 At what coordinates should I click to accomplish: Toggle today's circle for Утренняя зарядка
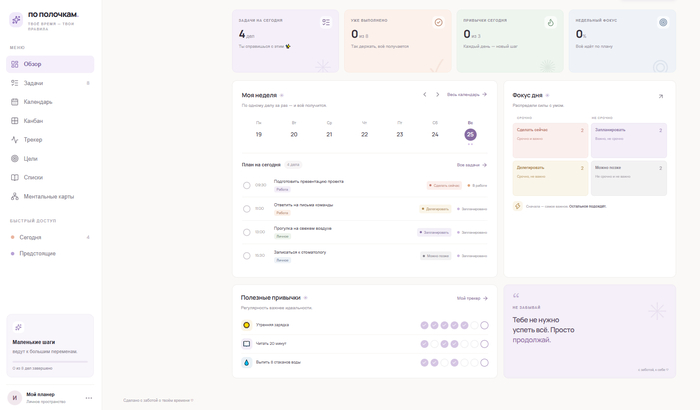tap(484, 325)
